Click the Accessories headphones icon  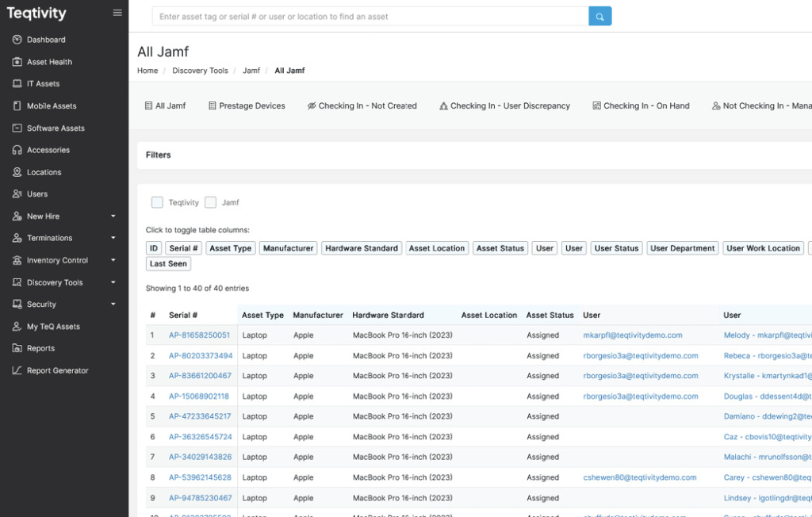(17, 150)
